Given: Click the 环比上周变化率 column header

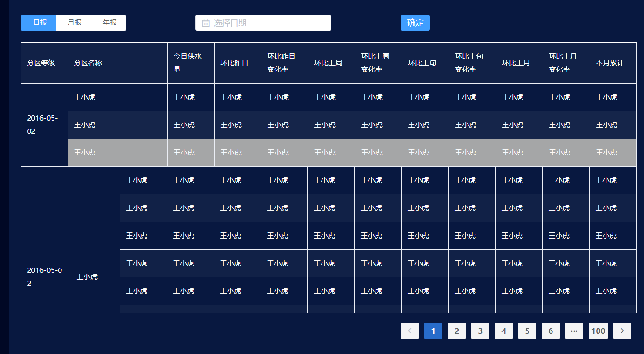Looking at the screenshot, I should tap(379, 63).
